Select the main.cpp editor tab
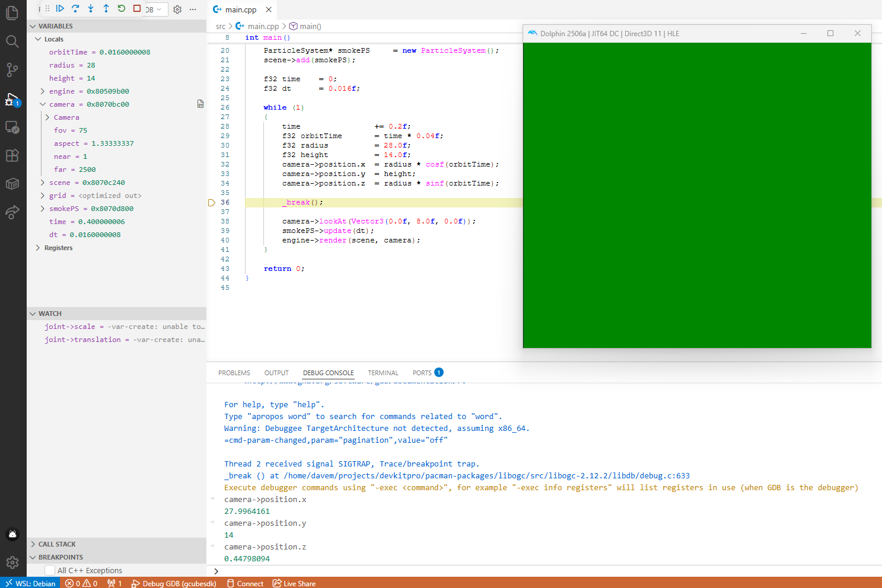The image size is (882, 588). 240,9
